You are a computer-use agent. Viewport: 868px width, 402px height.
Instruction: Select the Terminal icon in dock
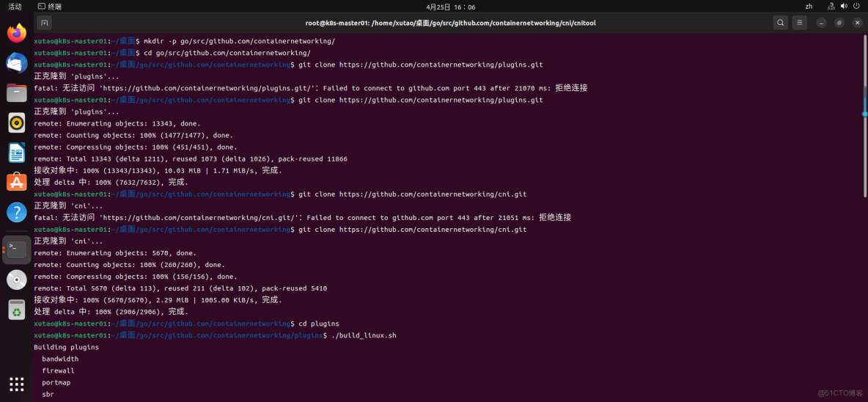click(x=17, y=249)
